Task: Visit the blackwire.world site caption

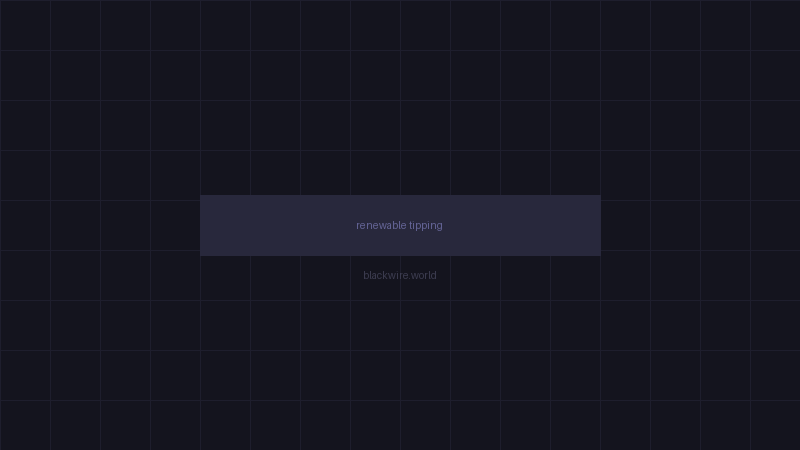Action: pyautogui.click(x=400, y=275)
